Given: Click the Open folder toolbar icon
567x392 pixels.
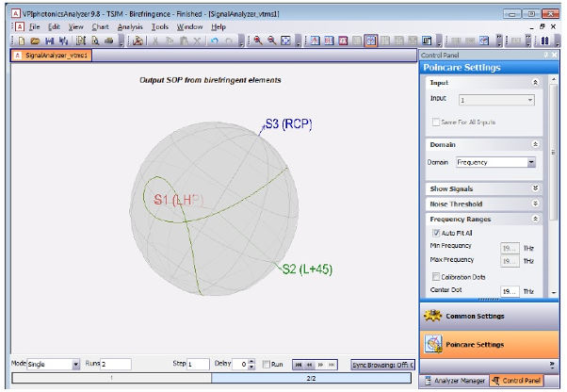Looking at the screenshot, I should click(x=35, y=41).
